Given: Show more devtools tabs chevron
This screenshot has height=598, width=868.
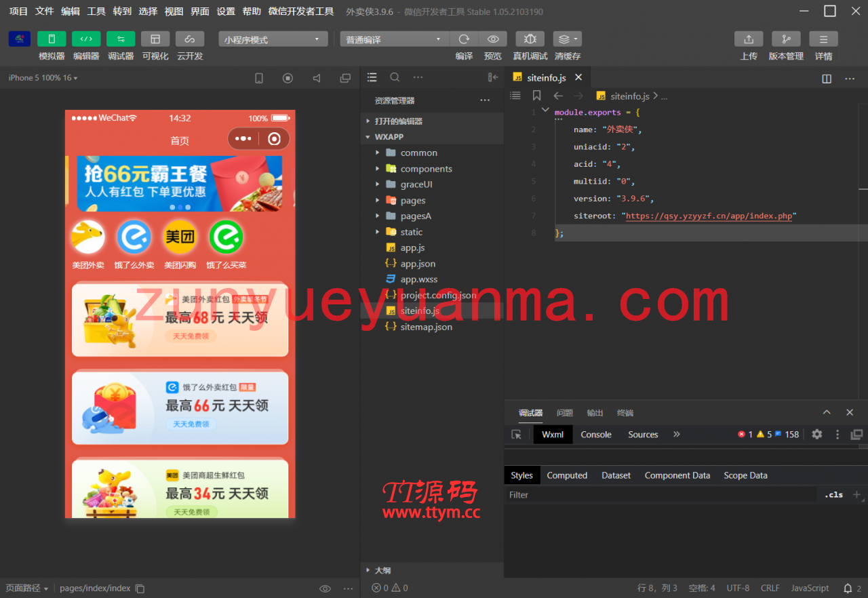Looking at the screenshot, I should (676, 435).
